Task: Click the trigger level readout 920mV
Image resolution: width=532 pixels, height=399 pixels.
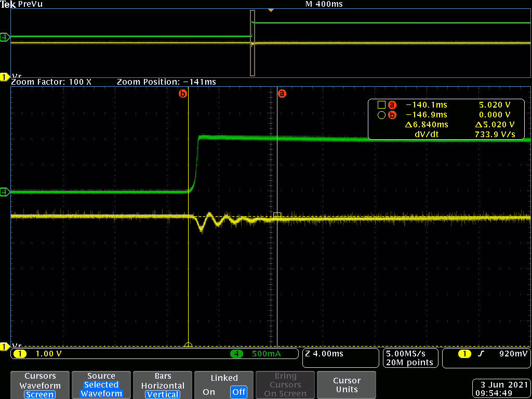Action: [x=513, y=353]
